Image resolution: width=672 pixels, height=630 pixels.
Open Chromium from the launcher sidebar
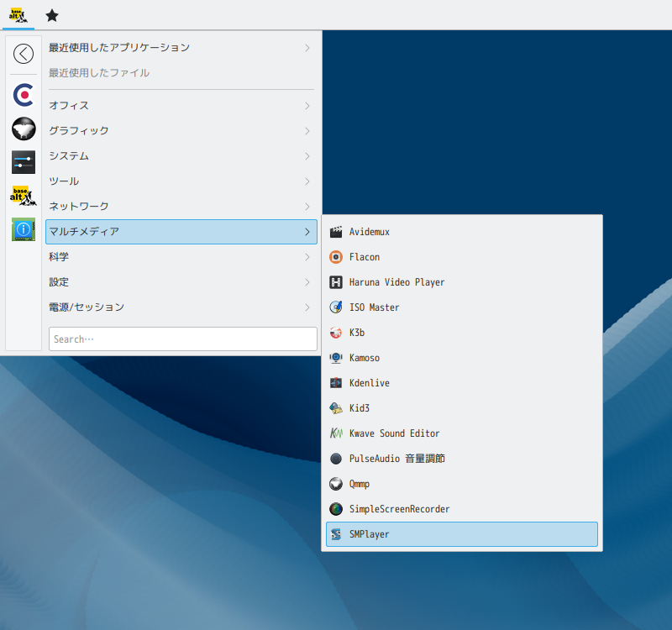24,95
